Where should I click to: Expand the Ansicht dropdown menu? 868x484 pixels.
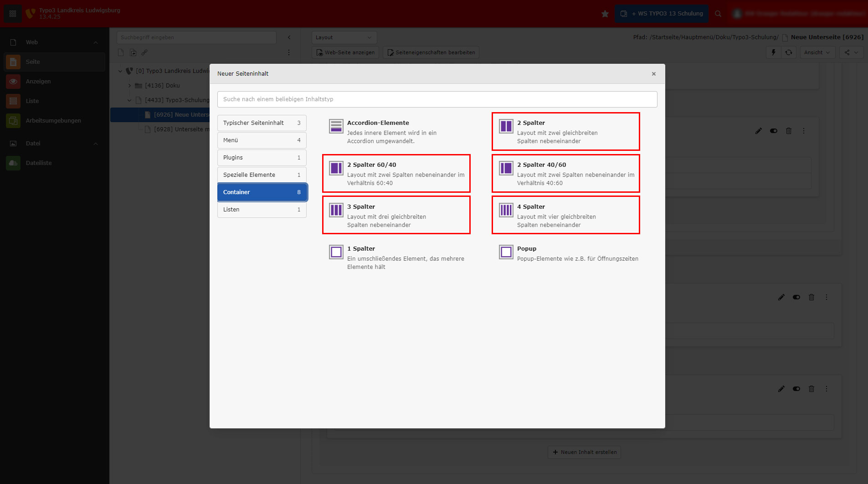coord(817,52)
